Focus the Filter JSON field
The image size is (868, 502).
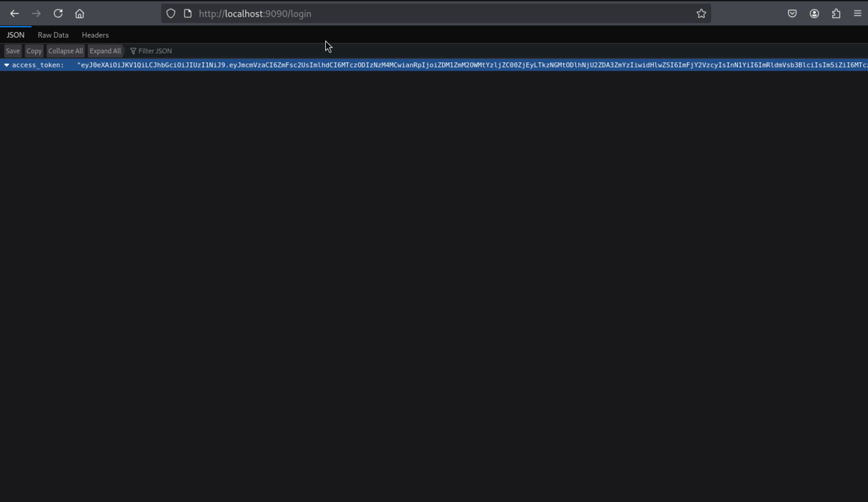click(155, 51)
